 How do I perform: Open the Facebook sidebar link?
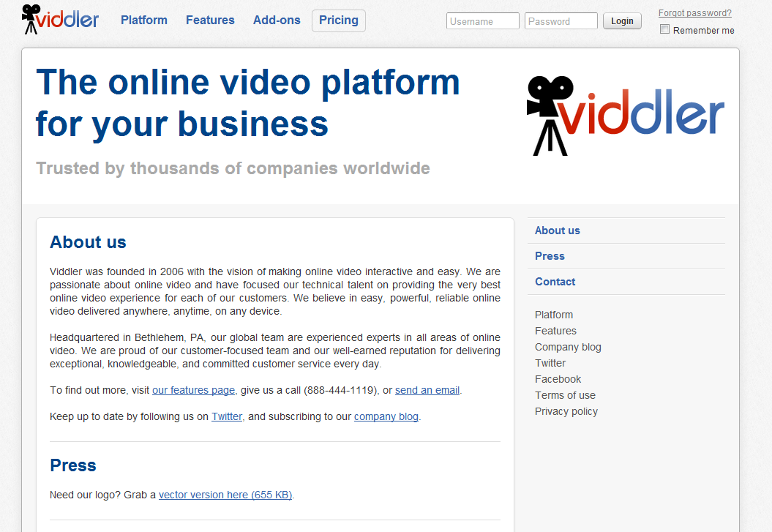(x=558, y=379)
